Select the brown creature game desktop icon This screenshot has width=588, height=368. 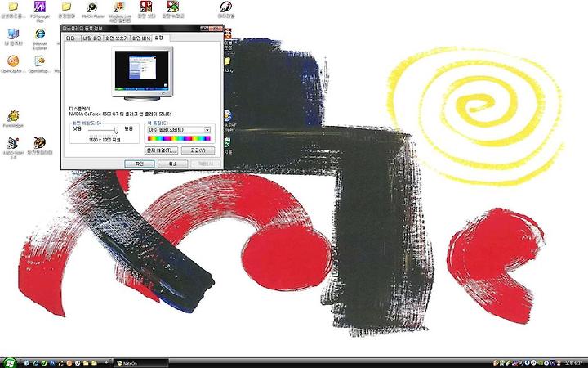pyautogui.click(x=40, y=143)
